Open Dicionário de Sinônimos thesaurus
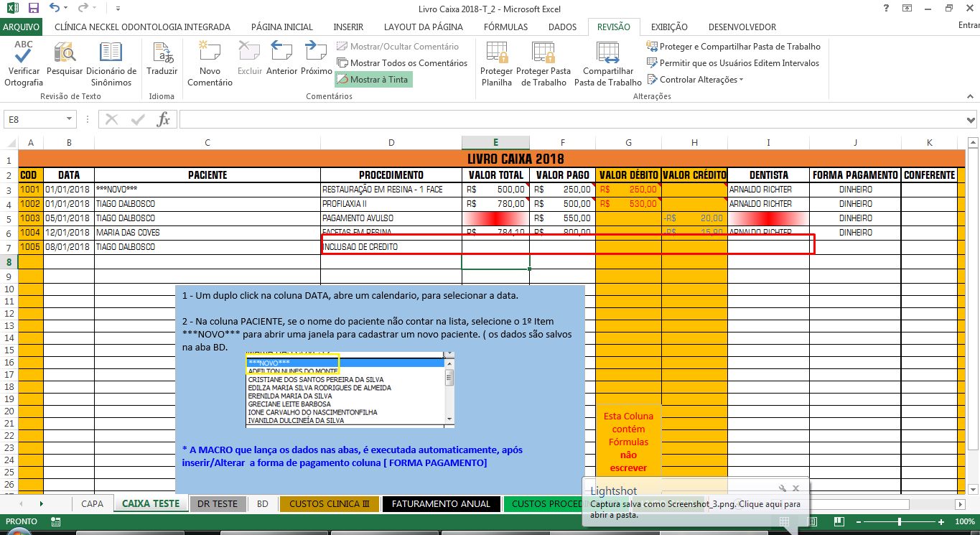This screenshot has width=980, height=535. point(111,63)
